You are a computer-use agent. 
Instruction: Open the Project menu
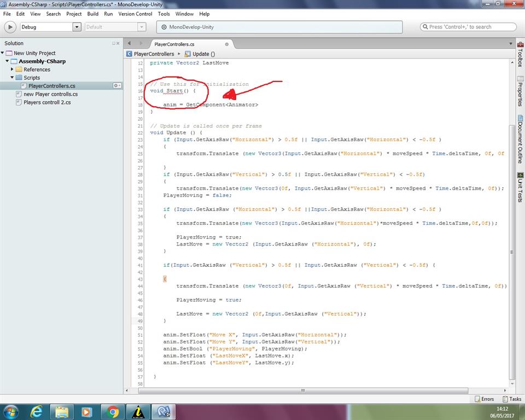click(x=74, y=14)
